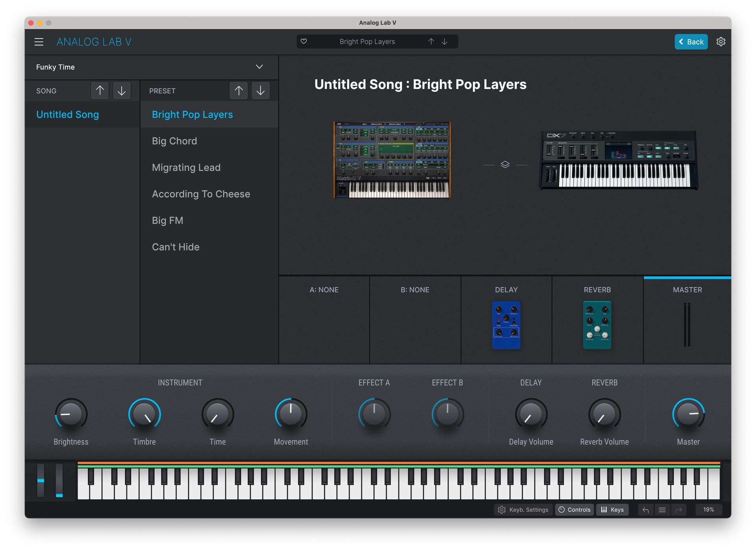The image size is (756, 551).
Task: Toggle the Controls panel visibility
Action: [x=574, y=510]
